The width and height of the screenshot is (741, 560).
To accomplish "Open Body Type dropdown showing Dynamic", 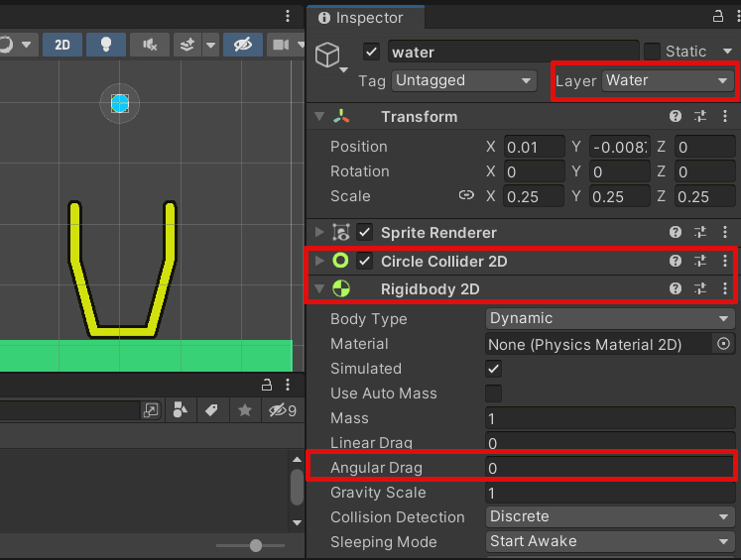I will point(610,318).
